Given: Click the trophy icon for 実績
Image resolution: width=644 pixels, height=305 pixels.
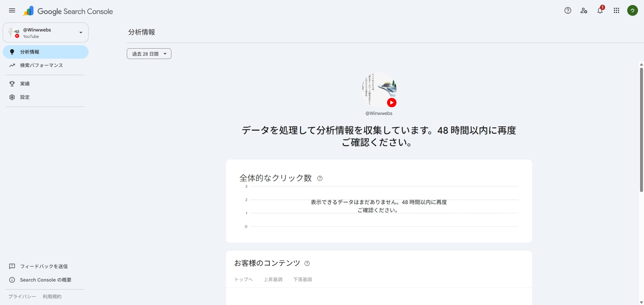Looking at the screenshot, I should tap(12, 84).
